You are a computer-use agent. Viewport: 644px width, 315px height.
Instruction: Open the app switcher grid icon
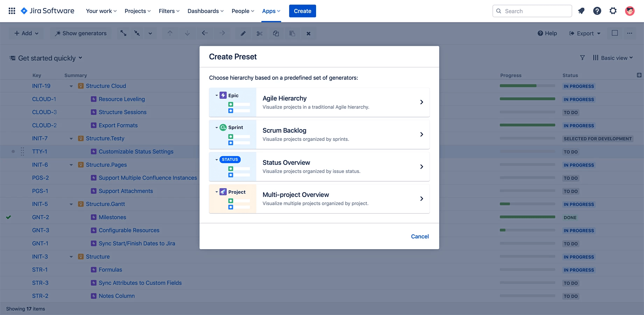tap(12, 11)
